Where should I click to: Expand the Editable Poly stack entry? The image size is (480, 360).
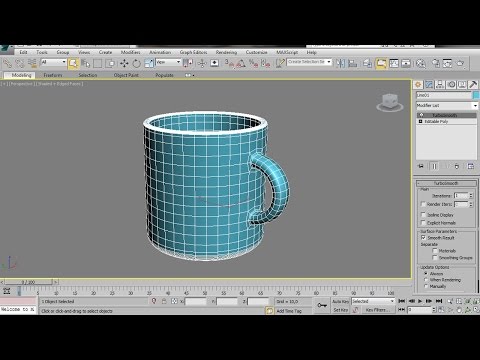[x=421, y=122]
